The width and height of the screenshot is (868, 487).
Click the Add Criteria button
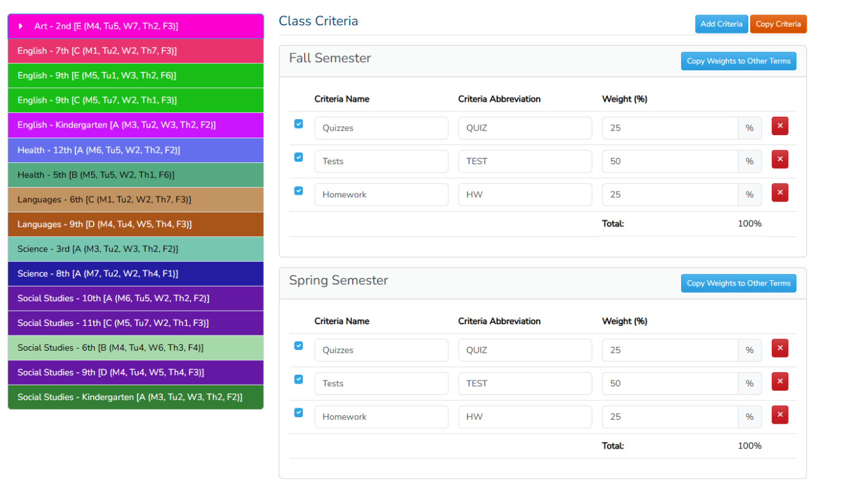[x=721, y=24]
